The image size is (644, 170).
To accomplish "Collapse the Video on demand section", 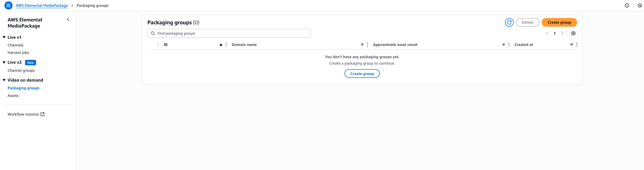I will point(4,80).
